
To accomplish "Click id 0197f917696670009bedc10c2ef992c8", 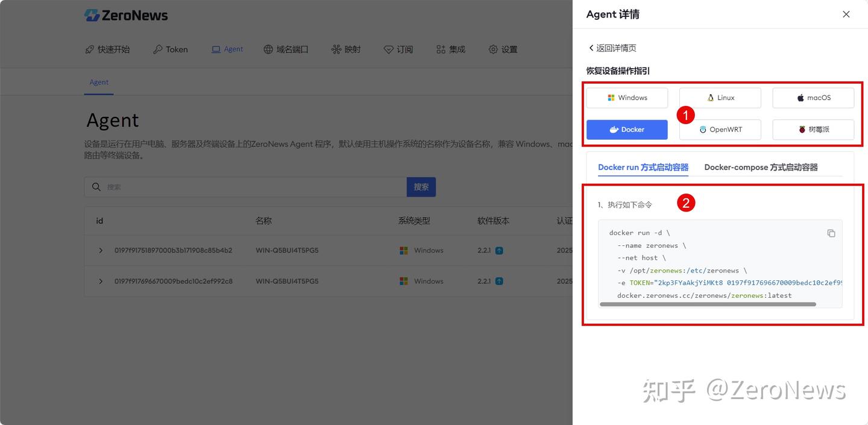I will (174, 281).
